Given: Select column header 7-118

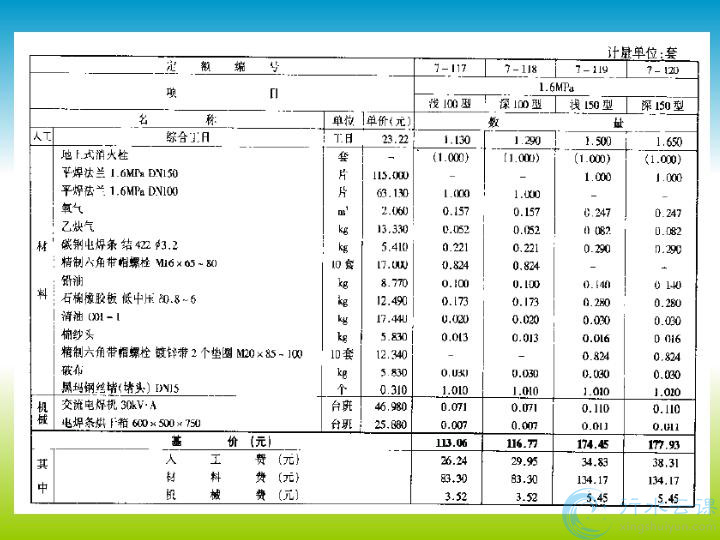Looking at the screenshot, I should (520, 69).
